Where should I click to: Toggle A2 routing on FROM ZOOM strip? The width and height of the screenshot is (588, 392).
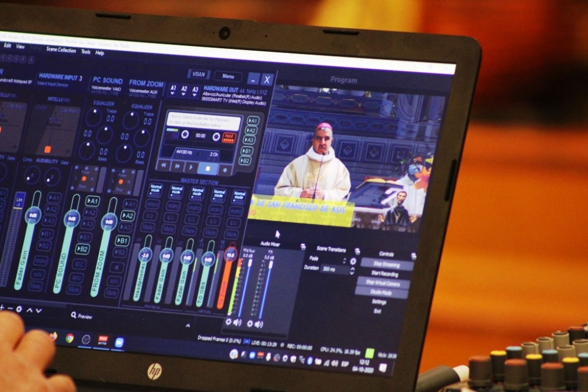pyautogui.click(x=128, y=216)
